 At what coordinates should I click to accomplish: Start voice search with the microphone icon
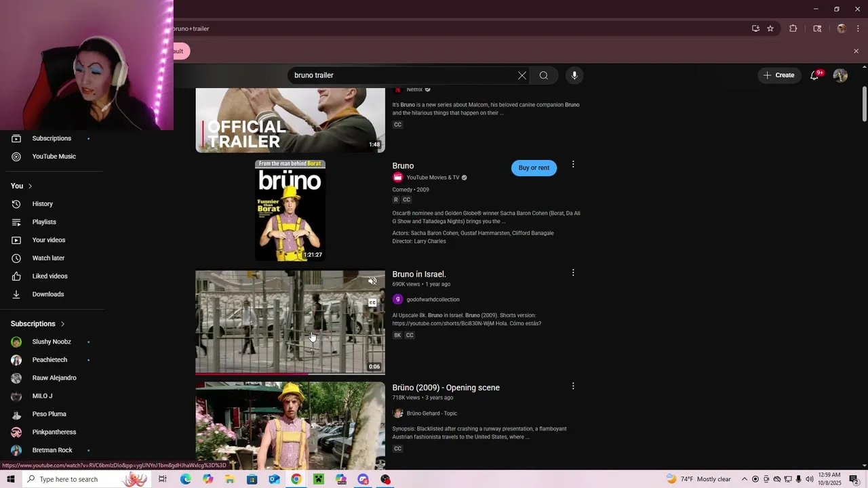574,75
